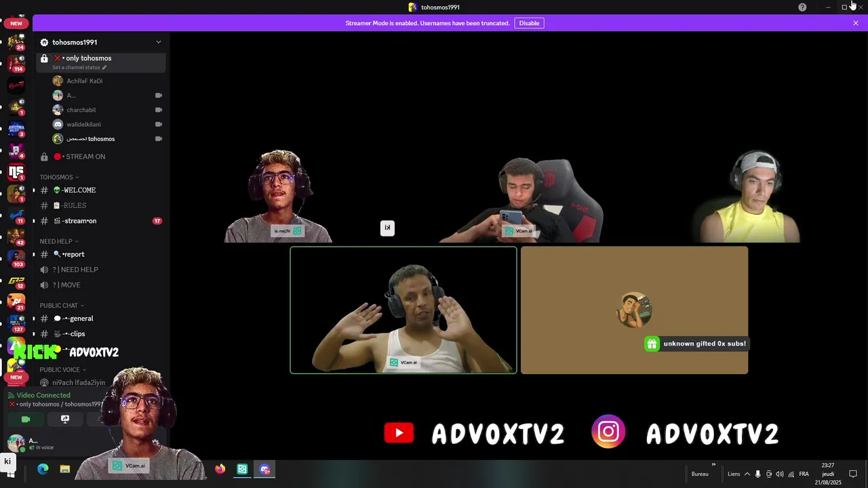Open the Arizona server icon with 3 badge
This screenshot has height=488, width=868.
tap(16, 129)
